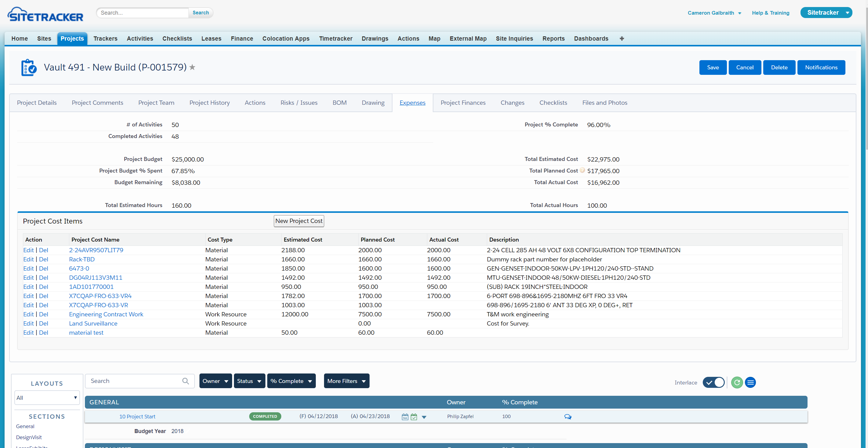Screen dimensions: 868x448
Task: Switch to the Project Finances tab
Action: click(463, 103)
